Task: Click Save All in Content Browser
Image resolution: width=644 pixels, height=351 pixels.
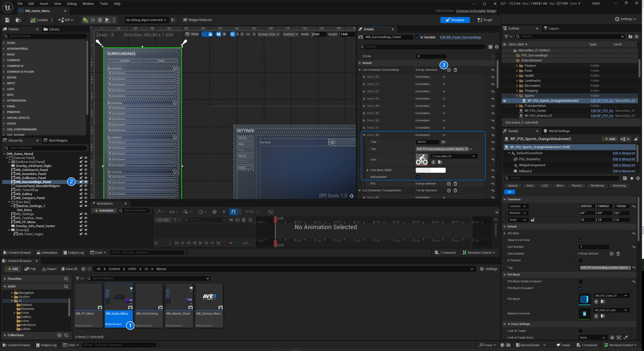Action: (x=69, y=269)
